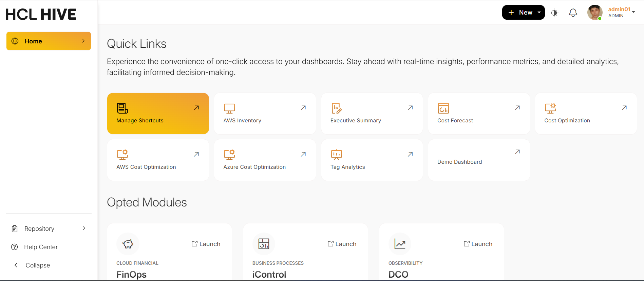644x281 pixels.
Task: Open Help Center from the sidebar
Action: pos(41,247)
